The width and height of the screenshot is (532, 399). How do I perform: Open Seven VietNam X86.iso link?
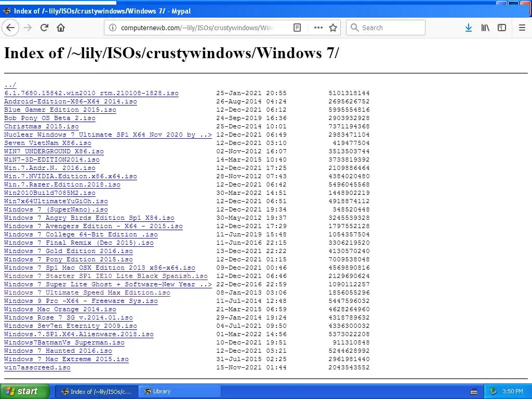point(48,143)
